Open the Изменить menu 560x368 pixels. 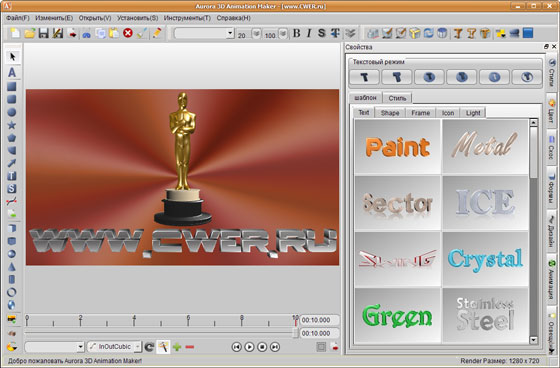54,18
